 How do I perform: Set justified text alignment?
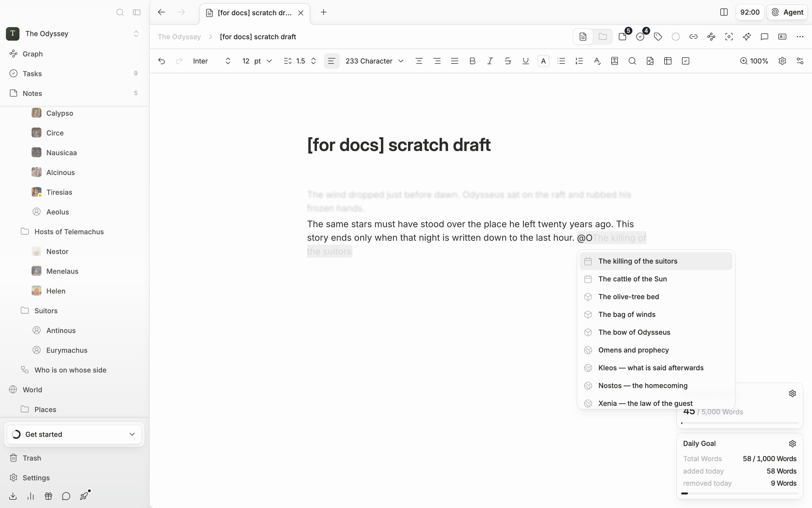pos(455,61)
